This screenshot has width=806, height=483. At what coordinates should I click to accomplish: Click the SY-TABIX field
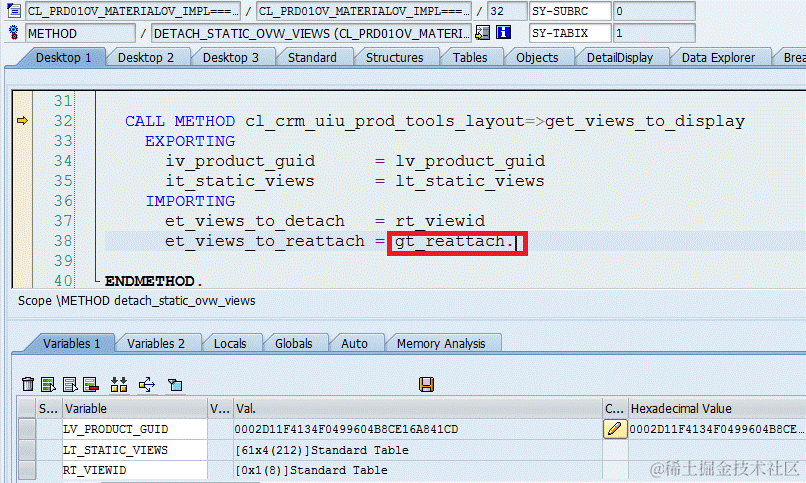(570, 33)
